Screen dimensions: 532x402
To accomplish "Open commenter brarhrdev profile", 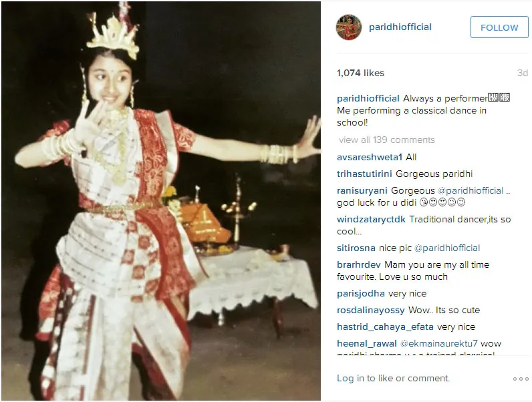I will (x=359, y=264).
